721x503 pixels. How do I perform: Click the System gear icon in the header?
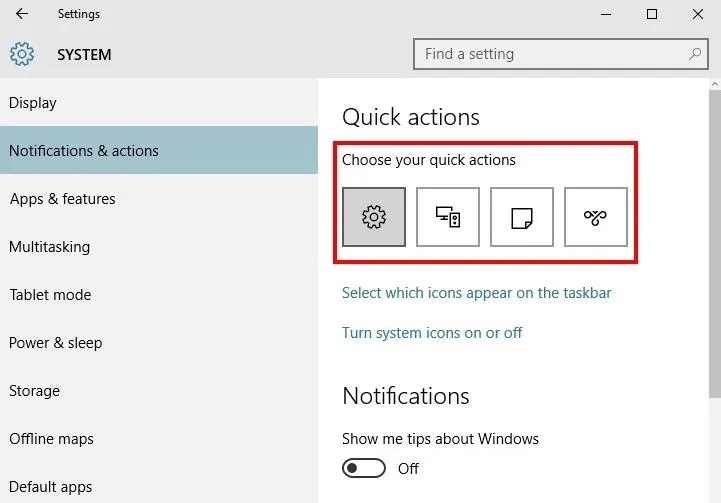22,54
